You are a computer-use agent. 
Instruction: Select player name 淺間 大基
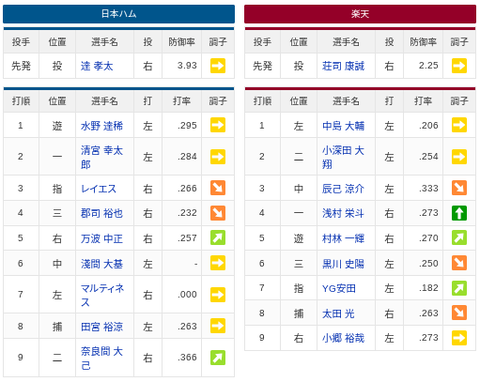tap(102, 264)
